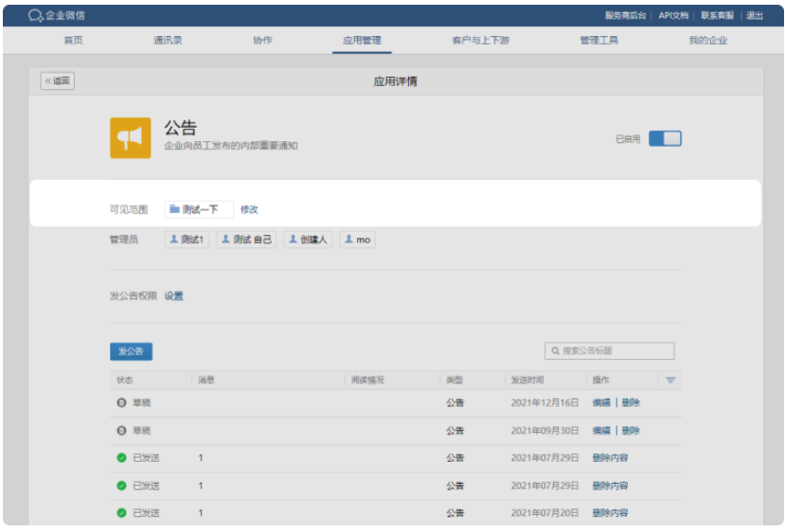Select the mo admin tag
Screen dimensions: 785x532
pyautogui.click(x=357, y=240)
